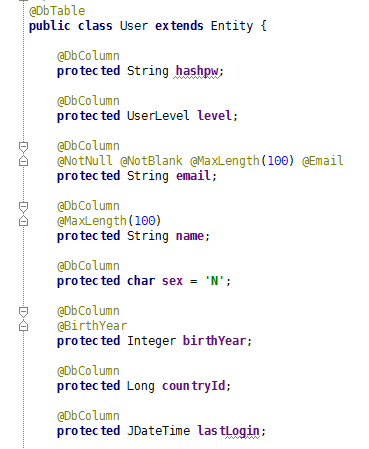
Task: Collapse fold end marker beside @NotNull annotation line
Action: [x=23, y=161]
